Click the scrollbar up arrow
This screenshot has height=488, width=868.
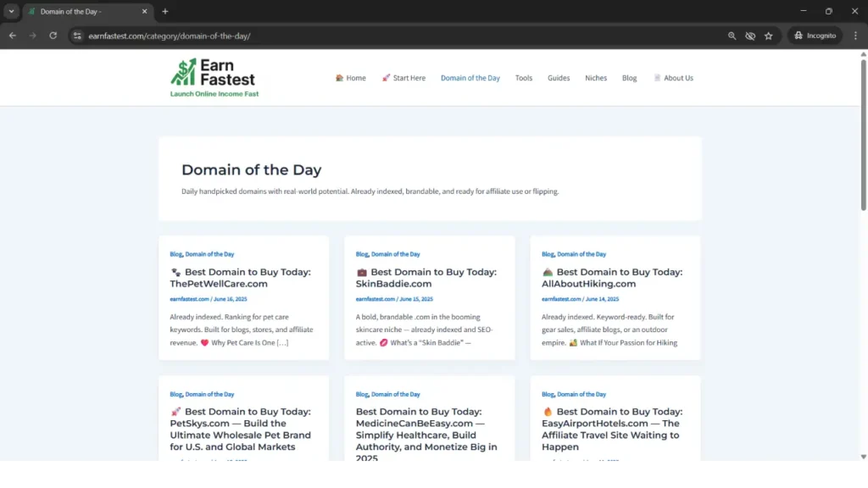click(863, 54)
